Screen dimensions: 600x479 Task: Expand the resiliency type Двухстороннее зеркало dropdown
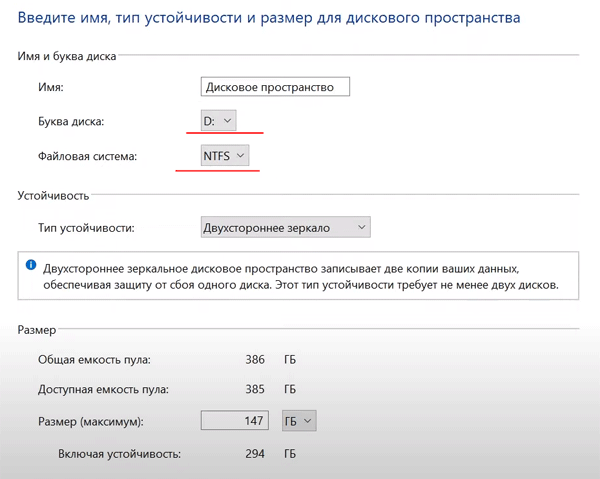pos(285,227)
